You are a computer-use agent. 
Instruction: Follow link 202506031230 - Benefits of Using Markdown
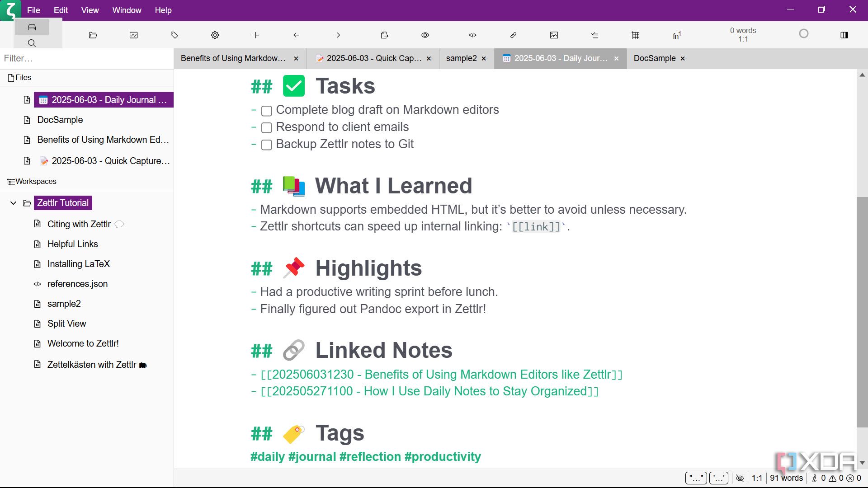click(x=442, y=375)
